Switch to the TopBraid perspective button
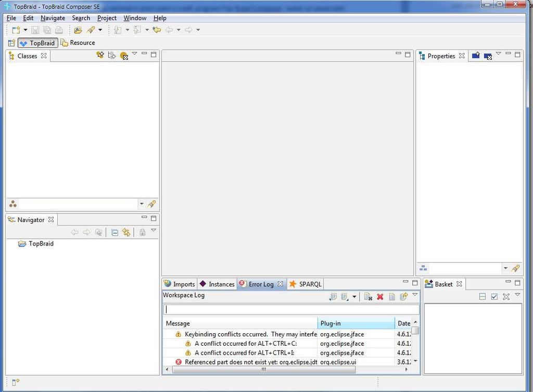 click(x=37, y=43)
